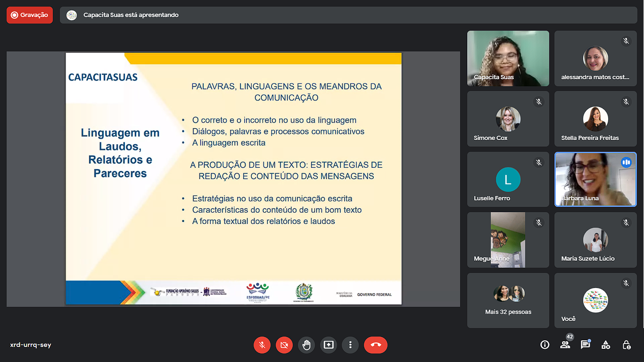Select the Capacita Suas video tile
644x362 pixels.
pos(508,58)
